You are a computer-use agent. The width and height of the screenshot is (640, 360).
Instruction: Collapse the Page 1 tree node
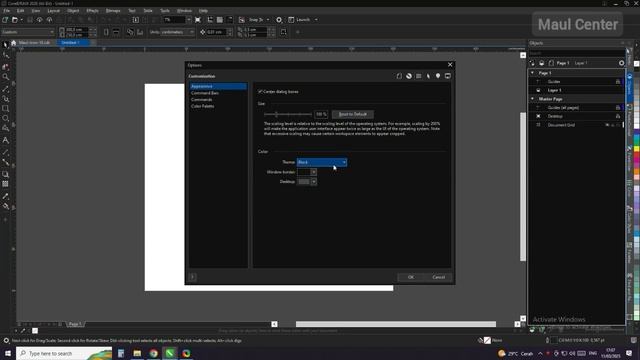pos(532,73)
